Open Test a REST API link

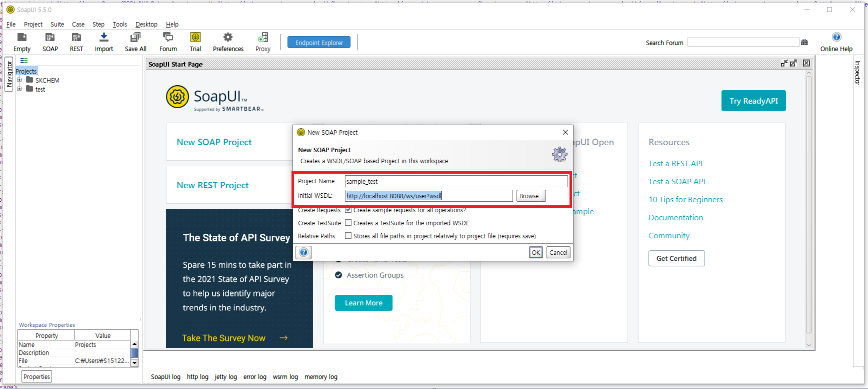[x=675, y=163]
